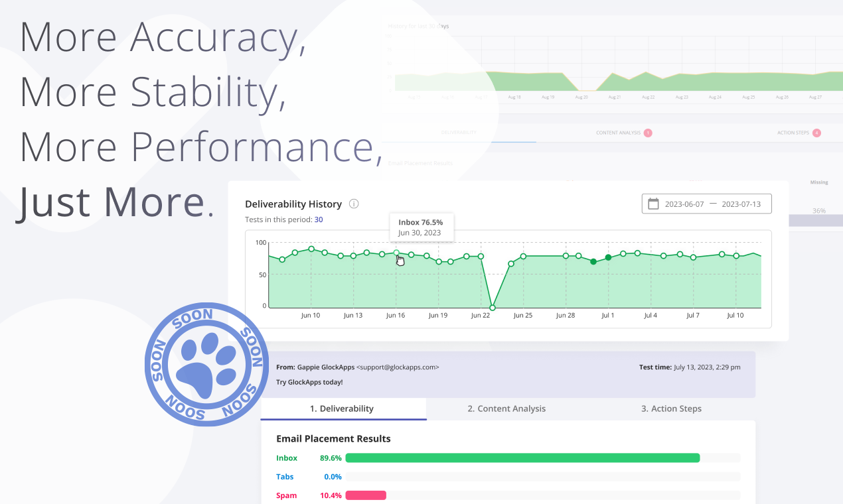Image resolution: width=843 pixels, height=504 pixels.
Task: Click the Spam 10.4% pink bar
Action: (x=366, y=495)
